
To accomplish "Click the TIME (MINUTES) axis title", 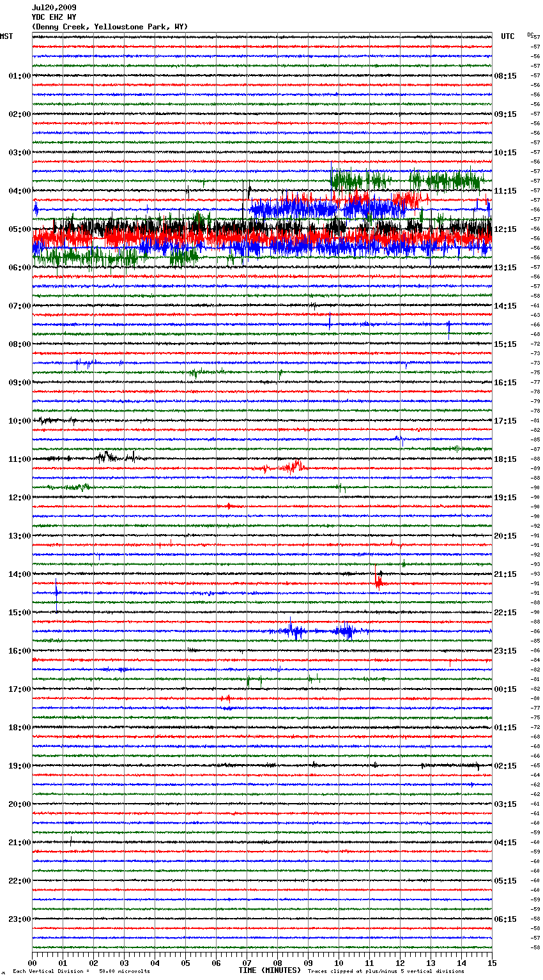I will pyautogui.click(x=270, y=970).
